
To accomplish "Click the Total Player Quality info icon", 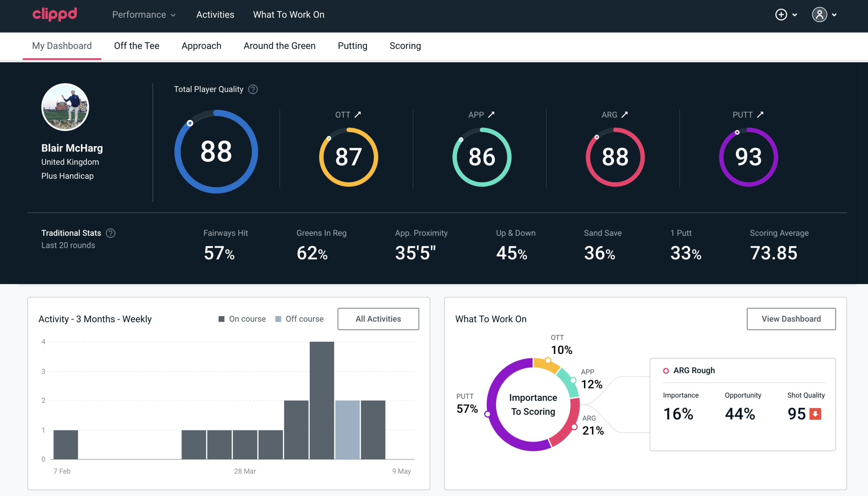I will click(x=251, y=89).
